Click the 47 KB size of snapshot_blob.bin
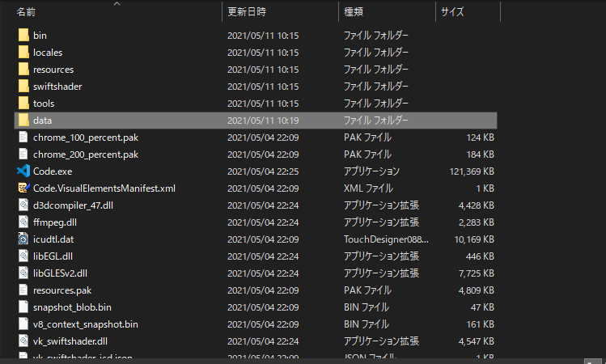Screen dimensions: 606x364 [x=482, y=307]
